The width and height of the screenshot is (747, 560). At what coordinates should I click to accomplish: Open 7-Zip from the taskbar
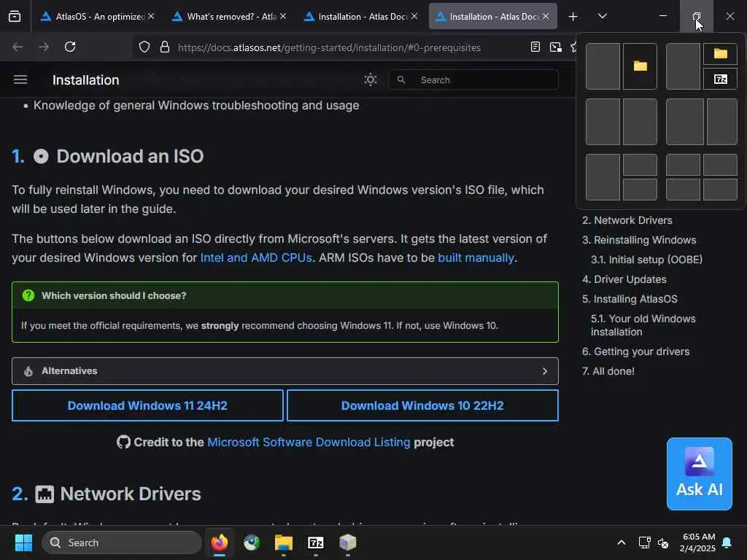tap(315, 542)
